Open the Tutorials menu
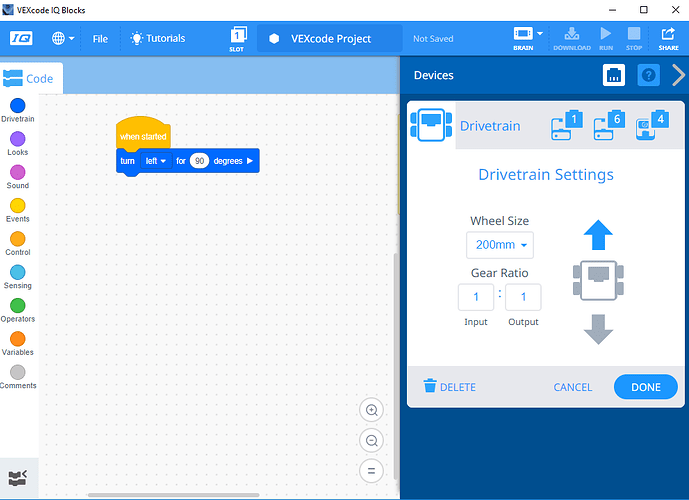 click(158, 38)
